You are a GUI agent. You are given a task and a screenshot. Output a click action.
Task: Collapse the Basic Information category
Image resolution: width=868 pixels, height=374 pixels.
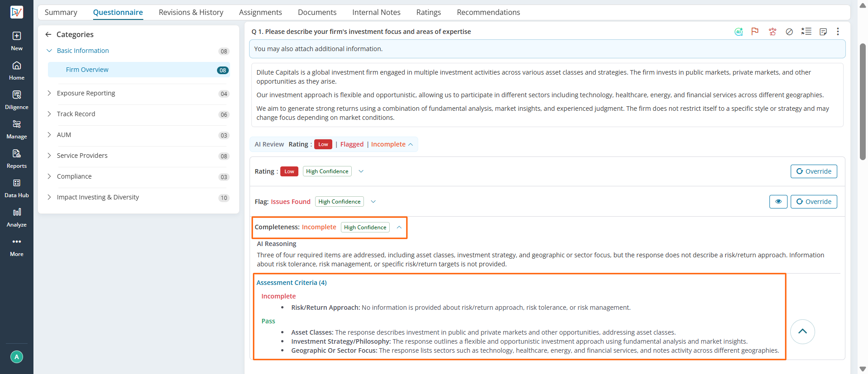click(x=49, y=51)
